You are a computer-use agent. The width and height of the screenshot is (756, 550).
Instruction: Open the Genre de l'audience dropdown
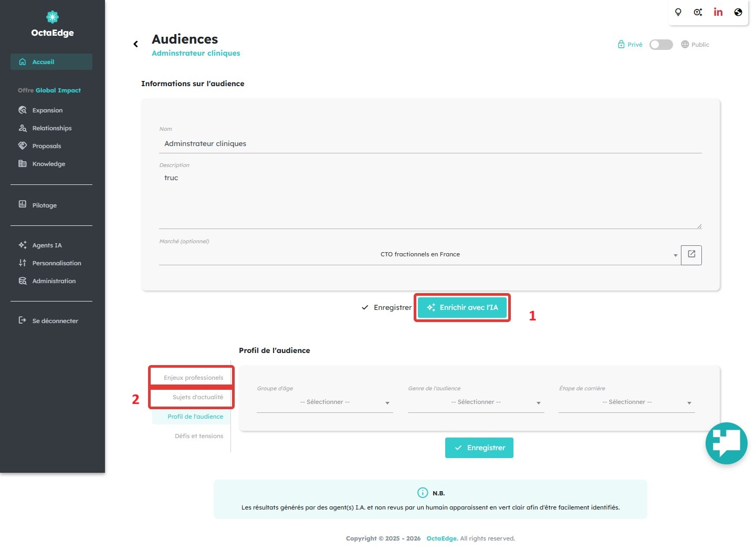point(476,402)
